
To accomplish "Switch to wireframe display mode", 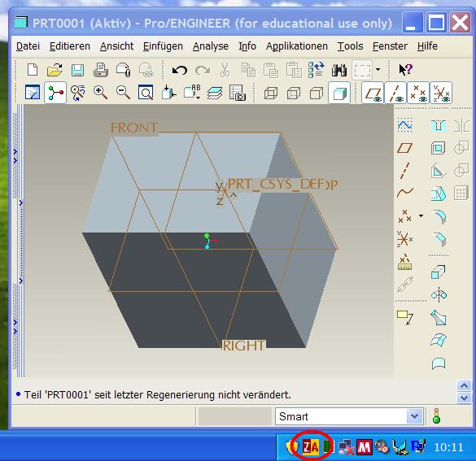I will [270, 93].
